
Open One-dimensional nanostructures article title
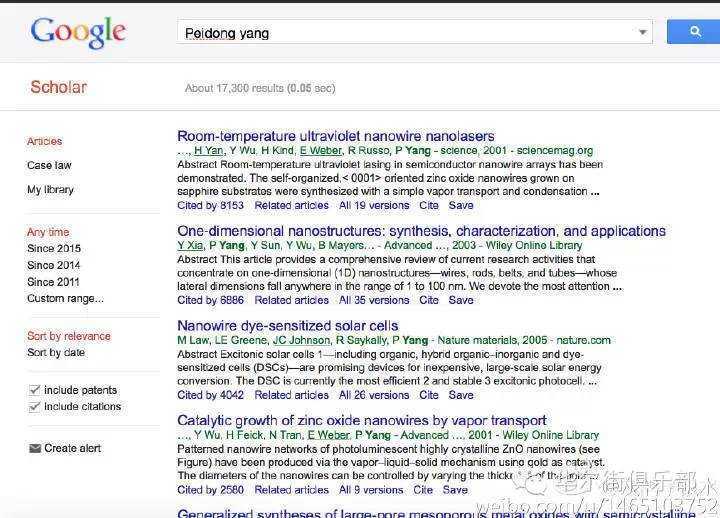pyautogui.click(x=421, y=231)
